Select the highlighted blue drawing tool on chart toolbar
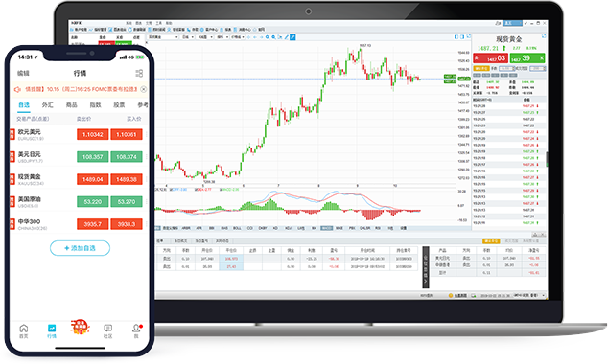 [x=292, y=37]
